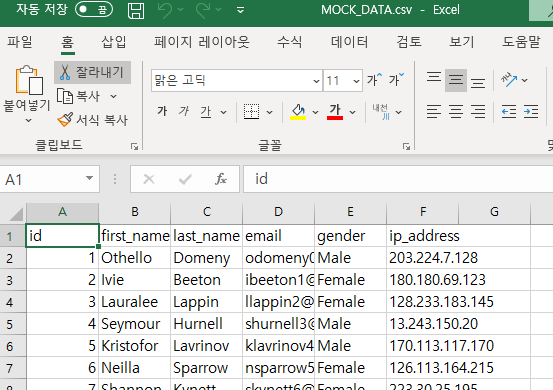Screen dimensions: 553x390
Task: Apply yellow fill color bucket
Action: pyautogui.click(x=298, y=112)
